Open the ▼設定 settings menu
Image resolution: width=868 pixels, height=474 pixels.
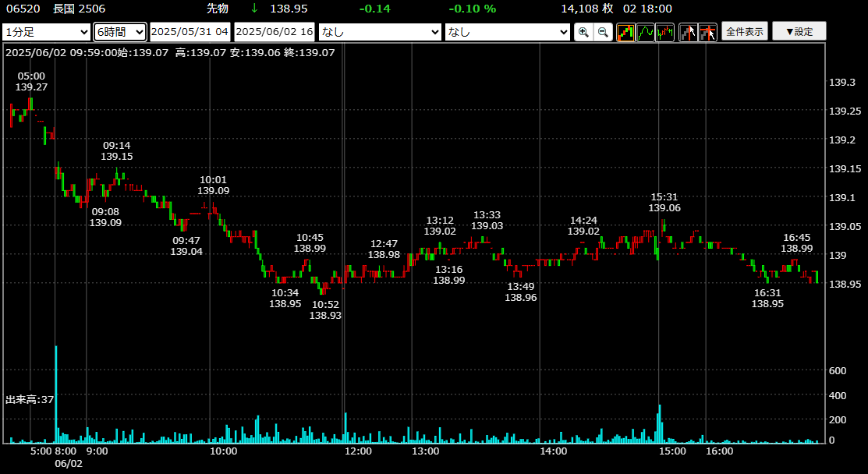click(x=799, y=31)
